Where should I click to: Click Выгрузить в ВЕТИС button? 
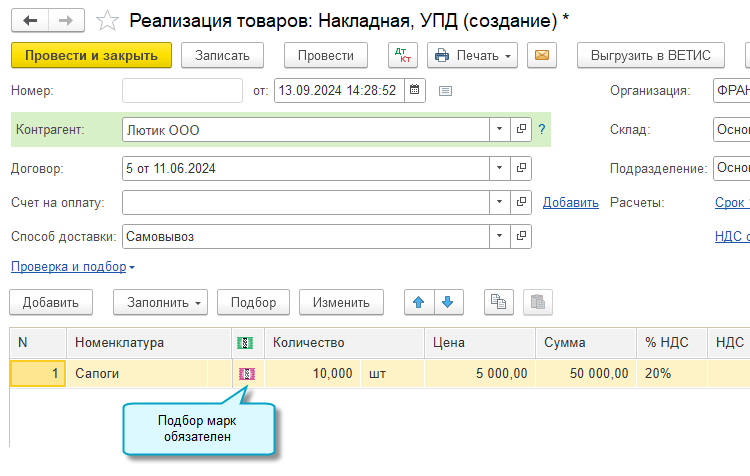click(651, 55)
